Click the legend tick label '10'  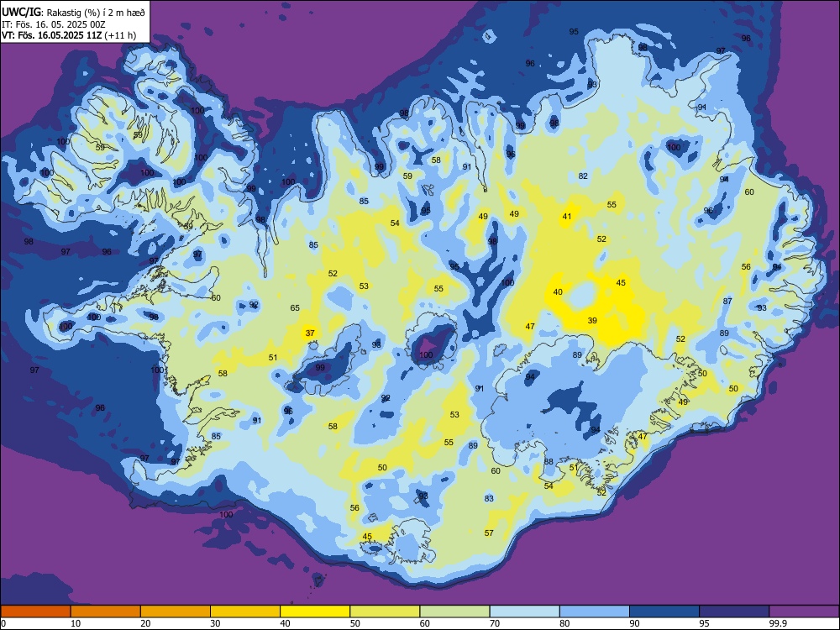tap(76, 623)
